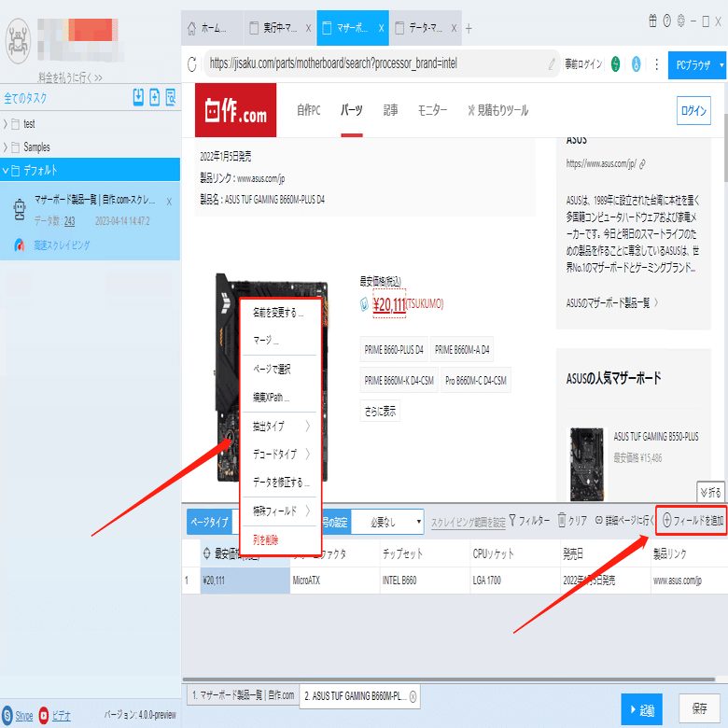Close the 実行中 tab
The width and height of the screenshot is (728, 728).
coord(308,28)
